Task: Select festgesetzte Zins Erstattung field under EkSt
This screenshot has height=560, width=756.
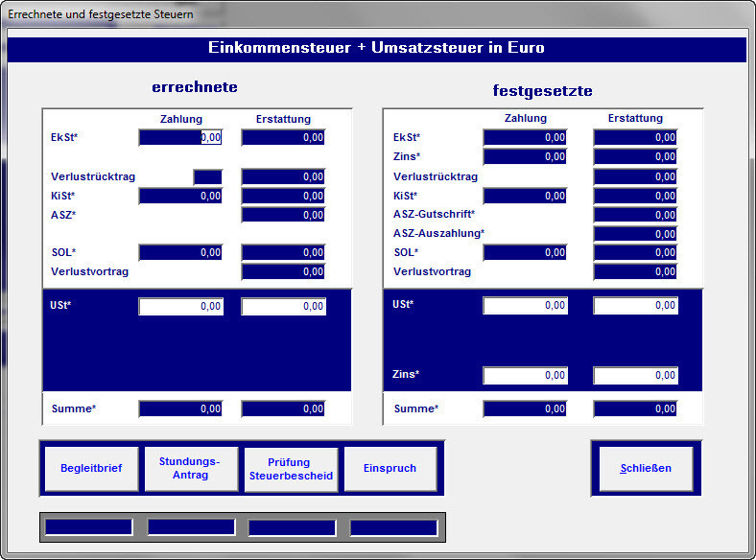Action: (635, 156)
